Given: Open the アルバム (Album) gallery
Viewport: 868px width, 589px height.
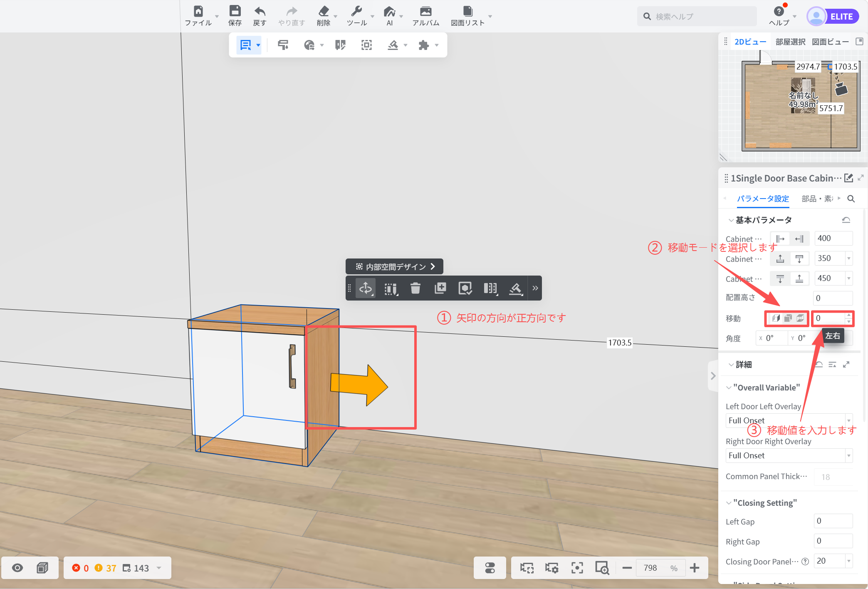Looking at the screenshot, I should pyautogui.click(x=426, y=16).
